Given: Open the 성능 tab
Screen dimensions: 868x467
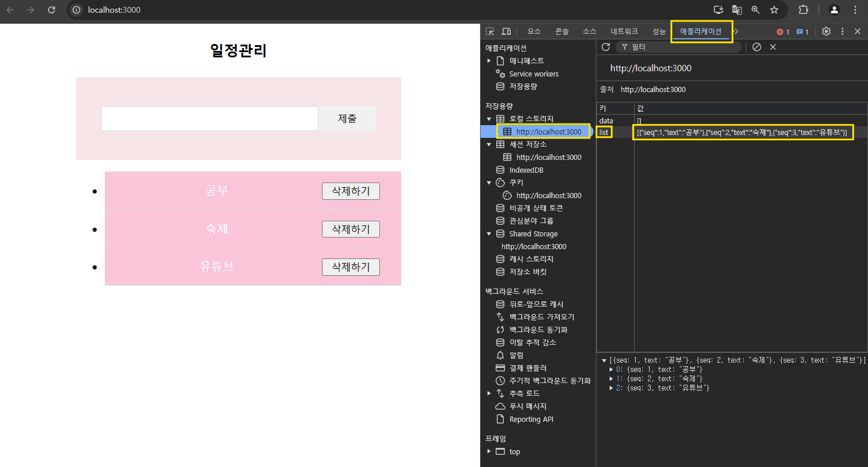Looking at the screenshot, I should (659, 31).
